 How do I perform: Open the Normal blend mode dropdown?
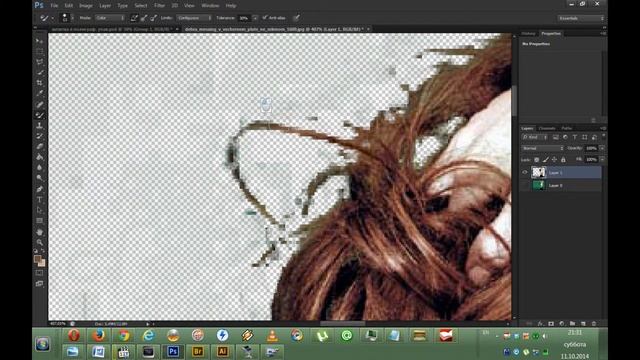click(x=542, y=148)
